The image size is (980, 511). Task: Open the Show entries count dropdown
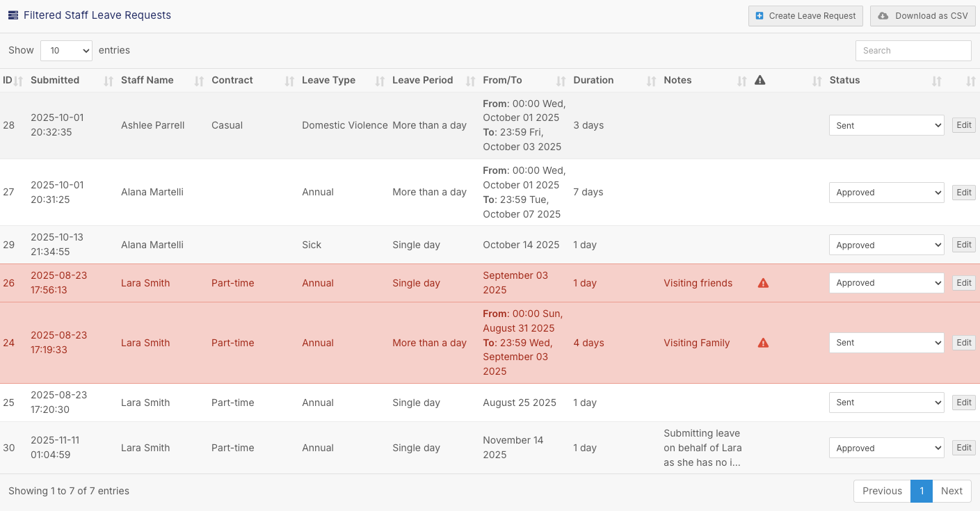[66, 51]
